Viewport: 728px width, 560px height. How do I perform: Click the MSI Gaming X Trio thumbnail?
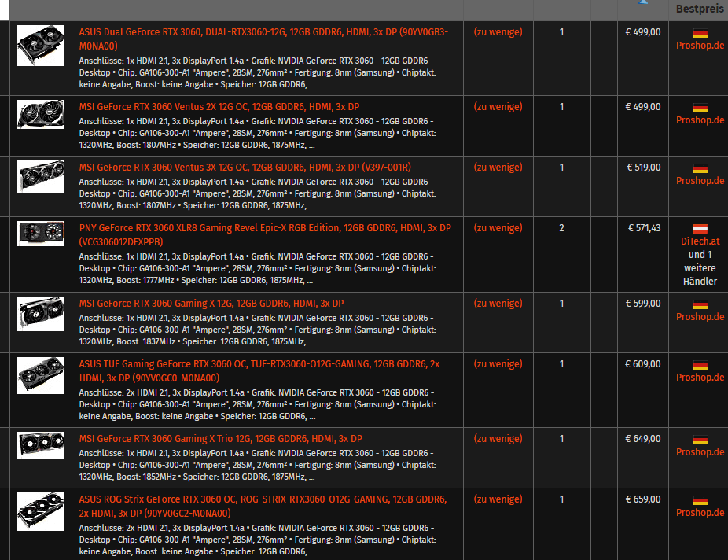(x=41, y=445)
